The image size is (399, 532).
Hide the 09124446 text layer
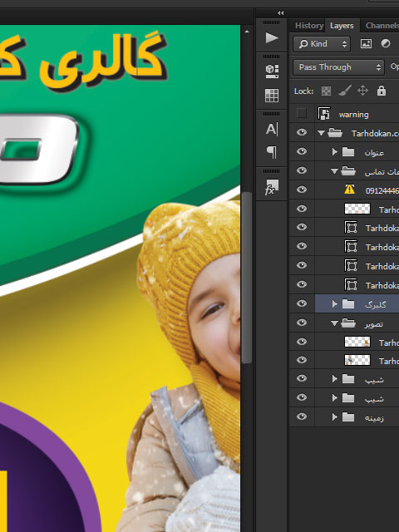(302, 190)
